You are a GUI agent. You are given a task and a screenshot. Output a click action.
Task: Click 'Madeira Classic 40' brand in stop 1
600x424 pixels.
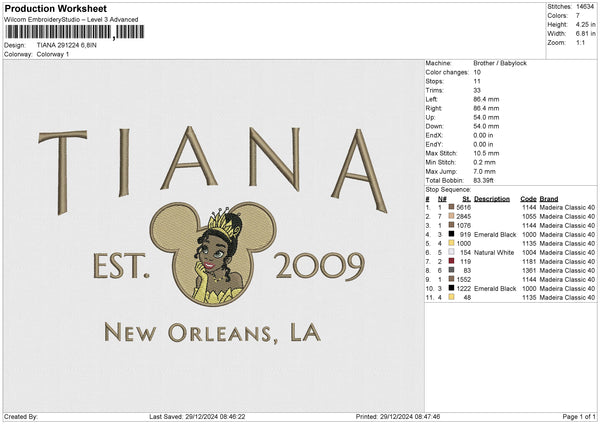pos(567,207)
